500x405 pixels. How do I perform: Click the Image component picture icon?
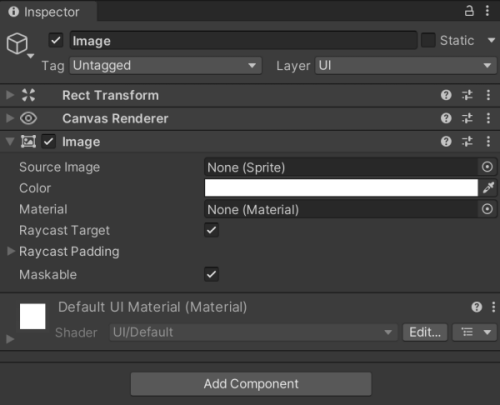coord(28,142)
